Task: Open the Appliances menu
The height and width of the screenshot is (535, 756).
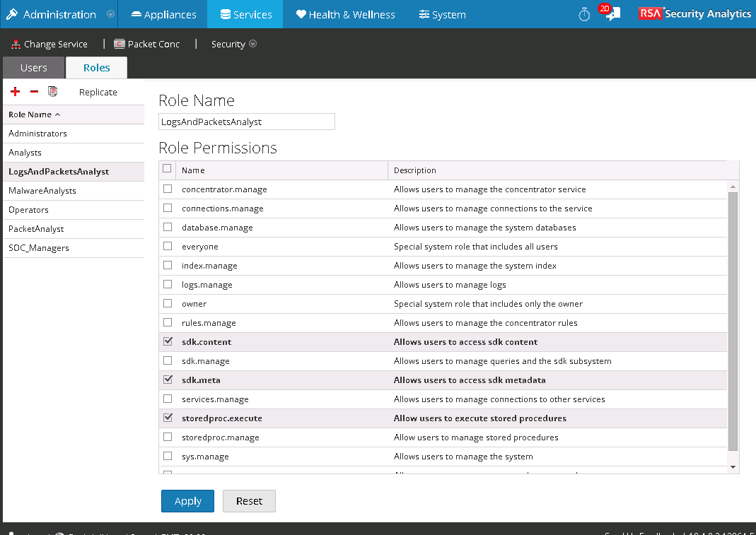Action: (x=163, y=14)
